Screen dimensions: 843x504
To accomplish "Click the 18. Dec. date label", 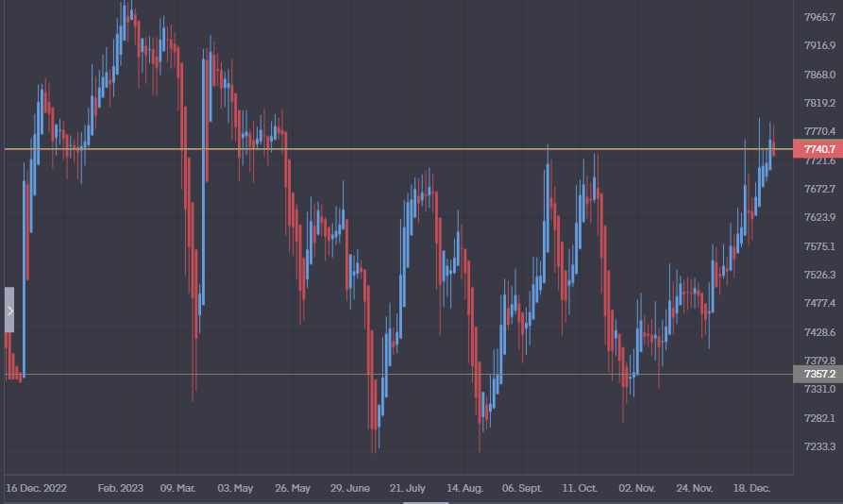I will (x=751, y=488).
